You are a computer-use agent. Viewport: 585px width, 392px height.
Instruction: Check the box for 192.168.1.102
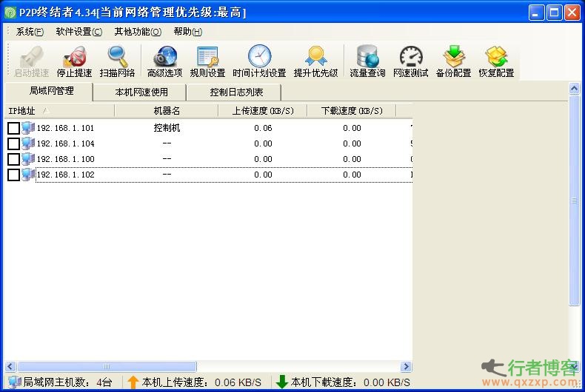coord(13,175)
